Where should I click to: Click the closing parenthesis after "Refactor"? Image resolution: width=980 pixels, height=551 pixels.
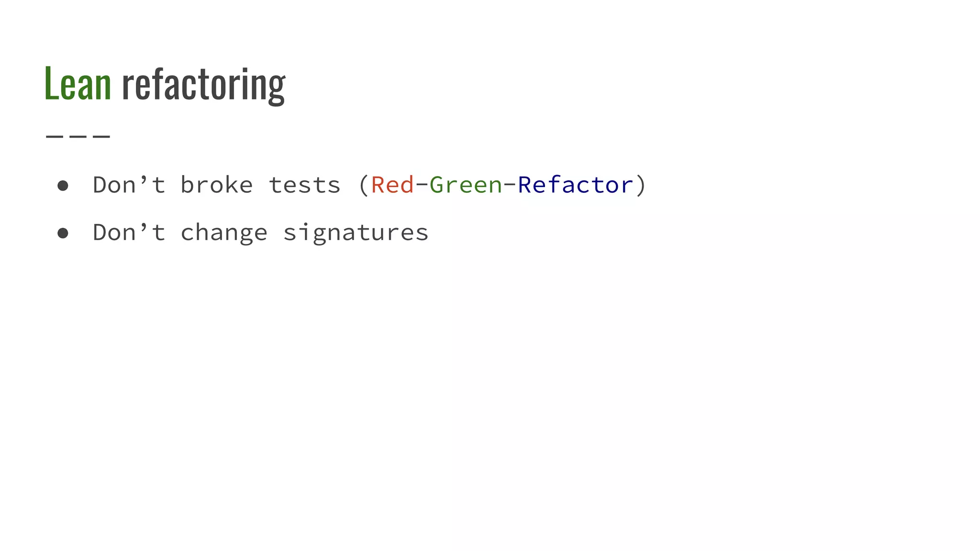point(641,185)
